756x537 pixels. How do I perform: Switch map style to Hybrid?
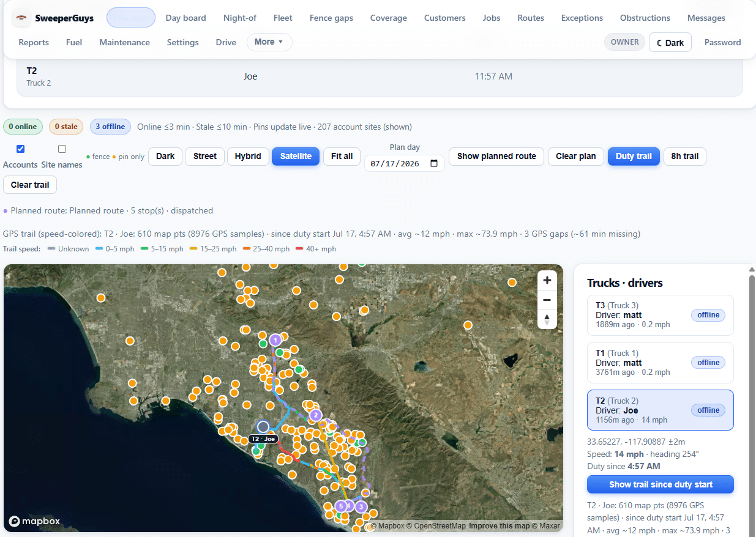(248, 156)
